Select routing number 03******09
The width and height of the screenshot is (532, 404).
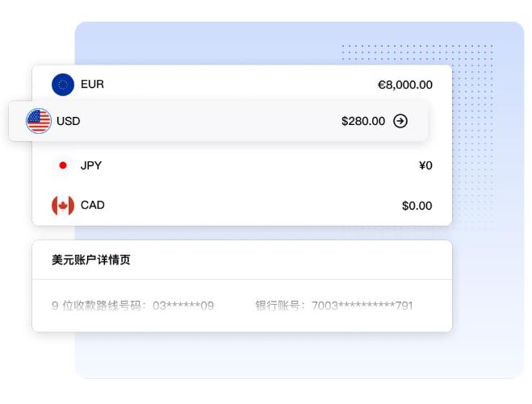click(x=183, y=306)
